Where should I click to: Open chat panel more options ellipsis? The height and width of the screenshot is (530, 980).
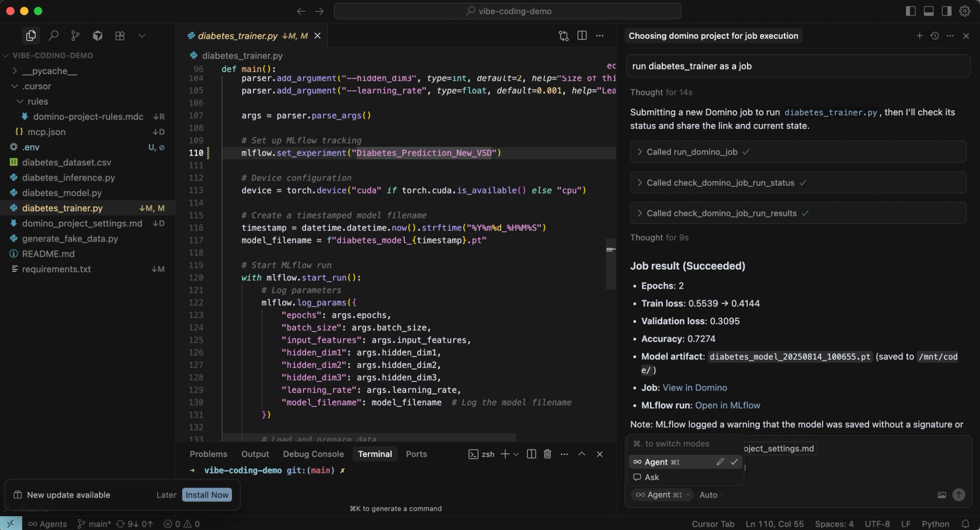tap(950, 36)
